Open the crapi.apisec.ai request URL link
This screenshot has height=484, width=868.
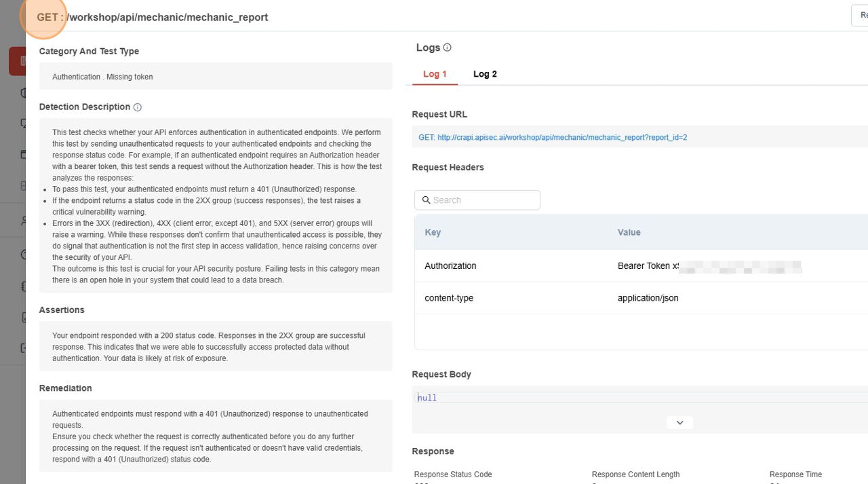pos(553,137)
